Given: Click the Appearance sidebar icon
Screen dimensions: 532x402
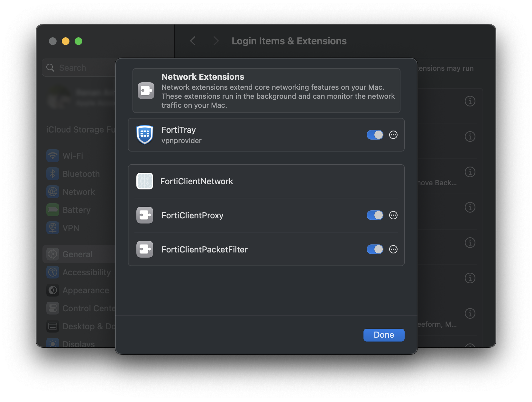Looking at the screenshot, I should [x=53, y=290].
